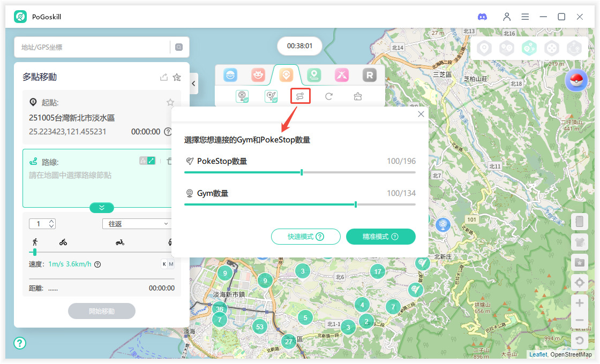Click the map cluster marker labeled 53
Viewport: 600px width, 364px height.
point(260,327)
